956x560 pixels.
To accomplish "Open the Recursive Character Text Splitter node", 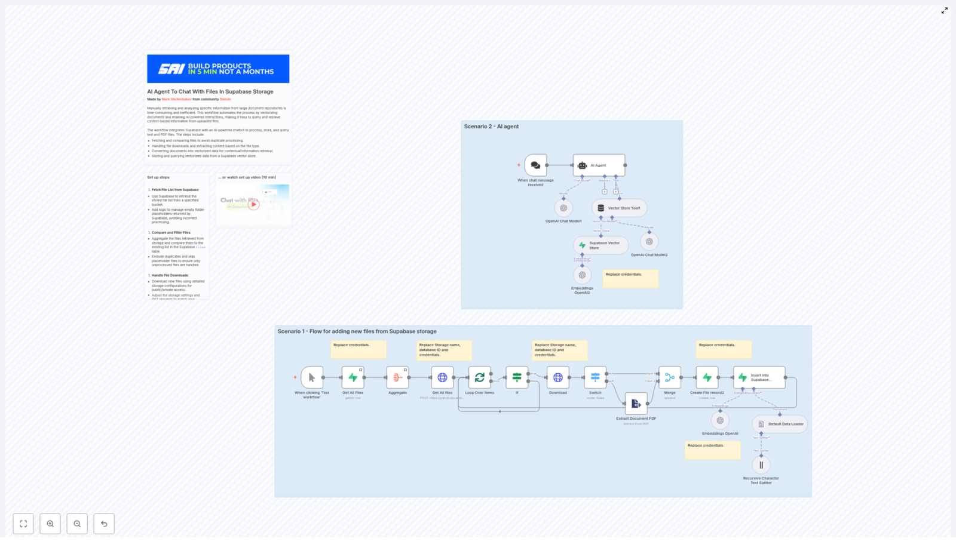I will click(x=761, y=464).
